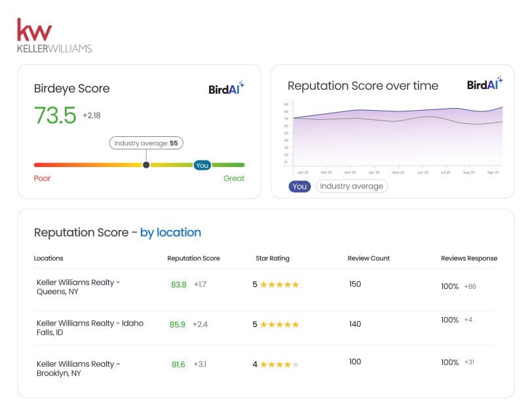Click the 'Industry average: 55' tooltip label
This screenshot has width=532, height=416.
[x=146, y=143]
